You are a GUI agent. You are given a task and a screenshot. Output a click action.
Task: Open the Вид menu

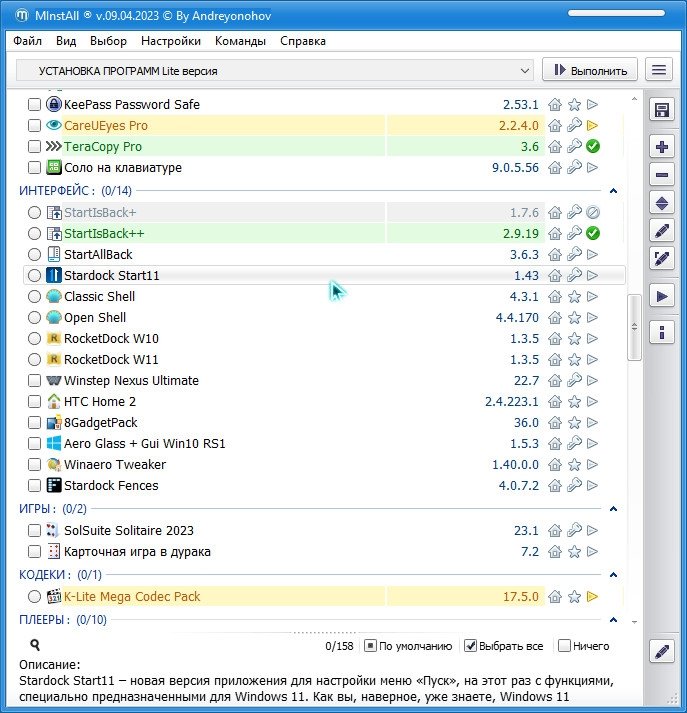tap(66, 41)
